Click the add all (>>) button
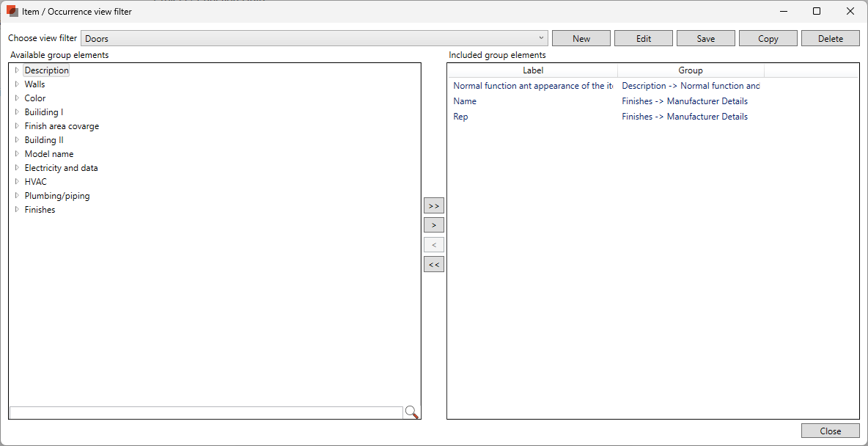The image size is (868, 446). [434, 206]
